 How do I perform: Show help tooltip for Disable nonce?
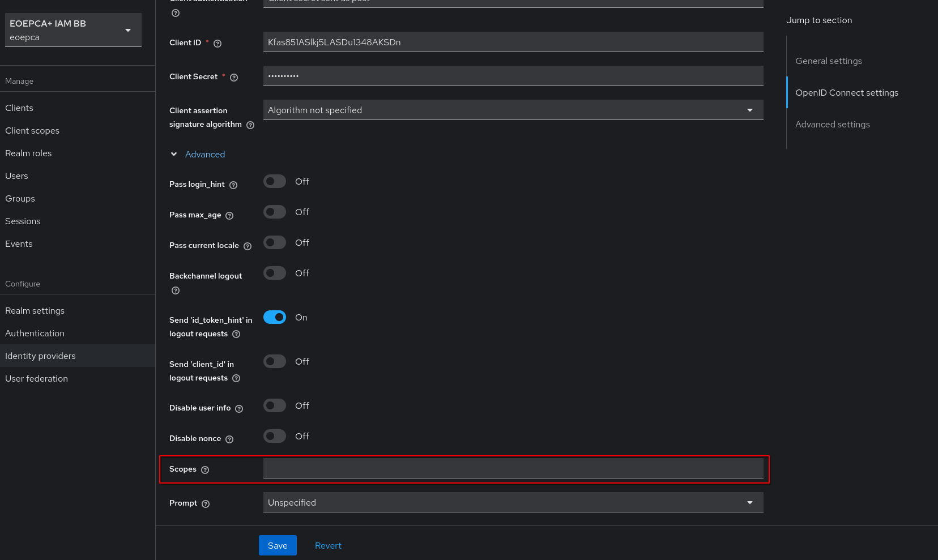tap(229, 439)
